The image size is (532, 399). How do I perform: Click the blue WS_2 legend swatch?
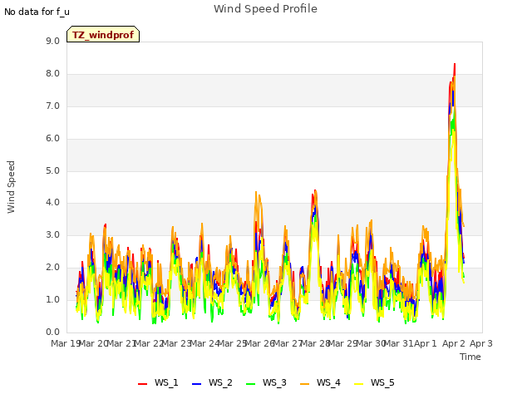(196, 384)
